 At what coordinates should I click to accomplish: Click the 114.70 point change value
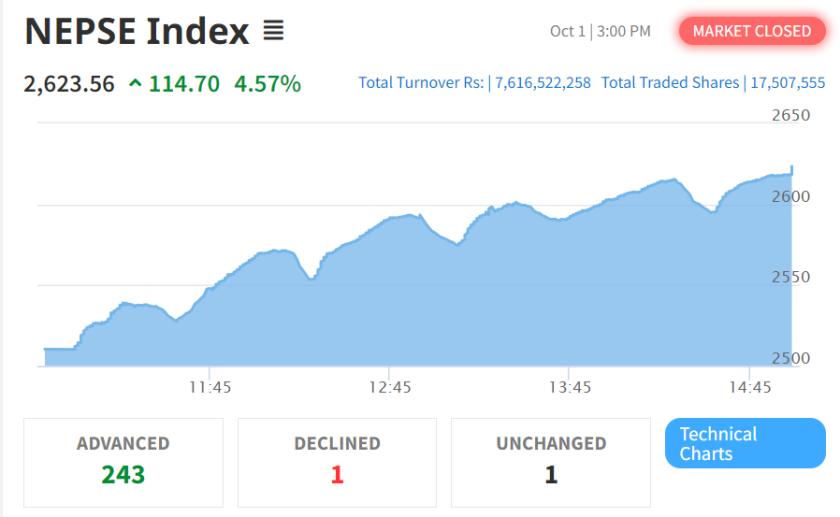(184, 84)
